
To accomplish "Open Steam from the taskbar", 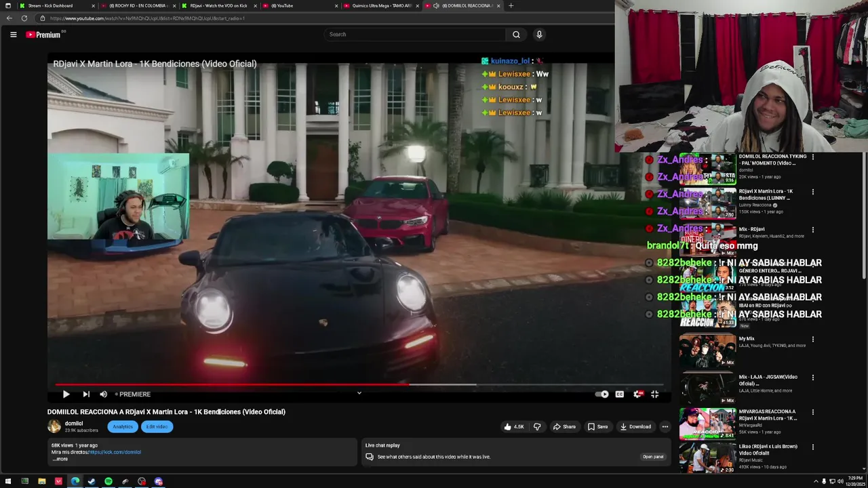I will pyautogui.click(x=92, y=481).
